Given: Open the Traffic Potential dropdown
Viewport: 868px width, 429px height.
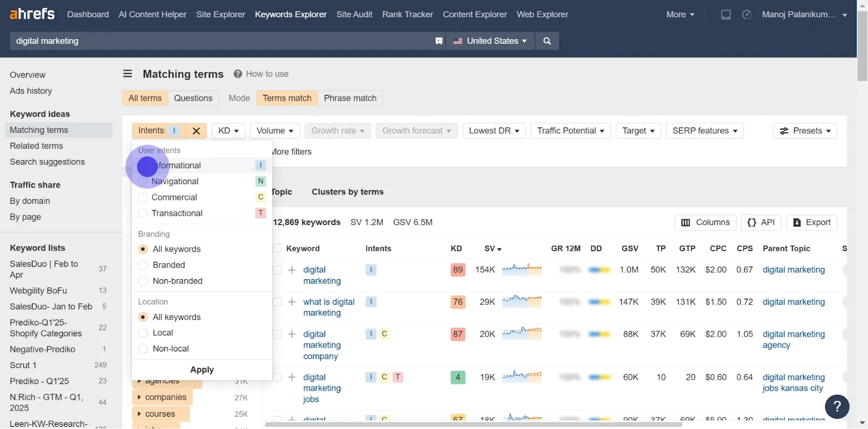Looking at the screenshot, I should coord(571,131).
